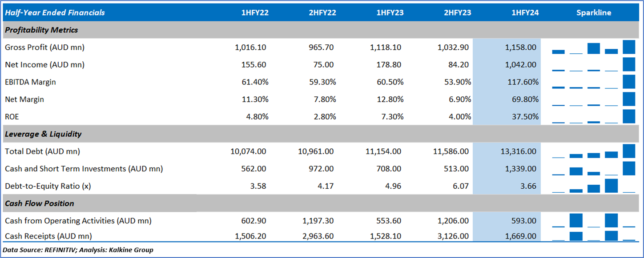Click the 2HFY23 Debt-to-Equity value 6.07

click(x=460, y=186)
